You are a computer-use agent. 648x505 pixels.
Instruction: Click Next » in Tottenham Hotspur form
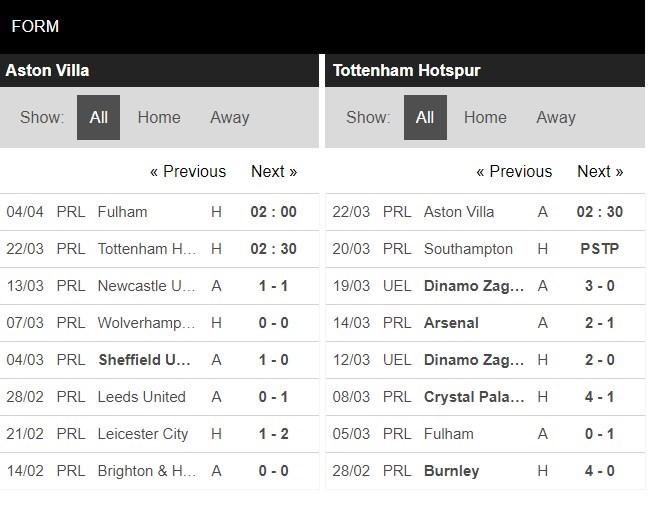(600, 171)
